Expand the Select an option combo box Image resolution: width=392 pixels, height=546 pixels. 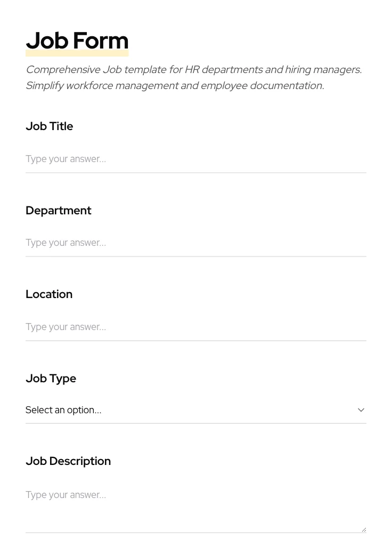(x=196, y=410)
